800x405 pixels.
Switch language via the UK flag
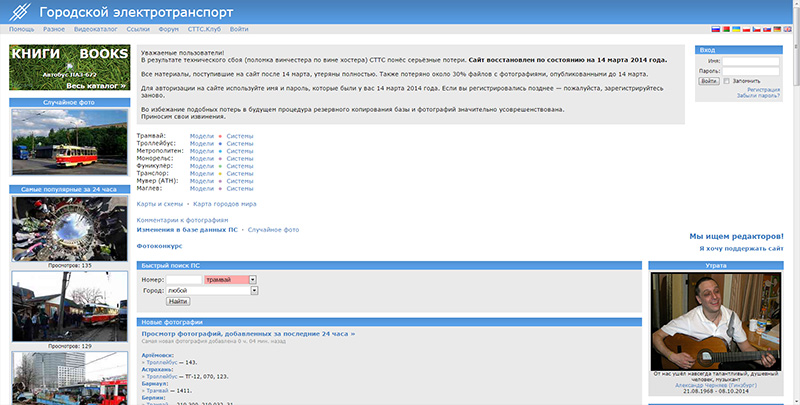[x=787, y=30]
